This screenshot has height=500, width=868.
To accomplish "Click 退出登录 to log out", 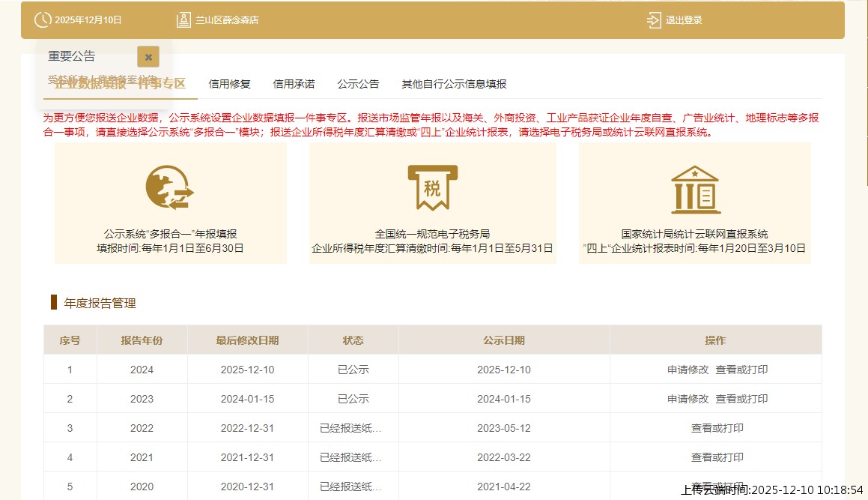I will tap(684, 20).
